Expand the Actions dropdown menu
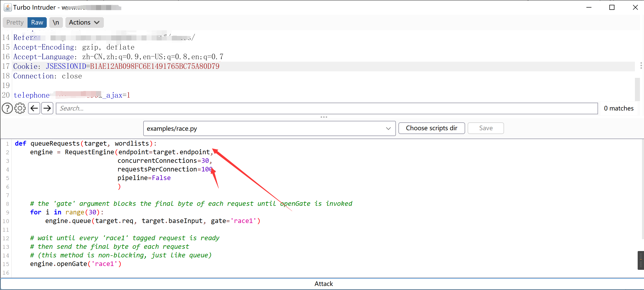Screen dimensions: 644x290 pos(84,23)
